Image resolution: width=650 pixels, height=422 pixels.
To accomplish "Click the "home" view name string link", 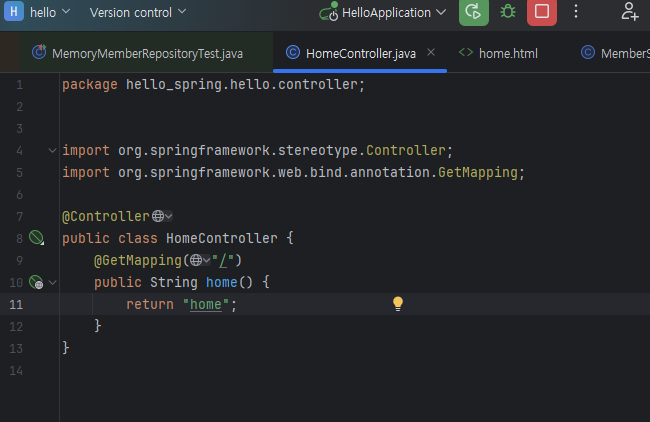I will pos(206,305).
